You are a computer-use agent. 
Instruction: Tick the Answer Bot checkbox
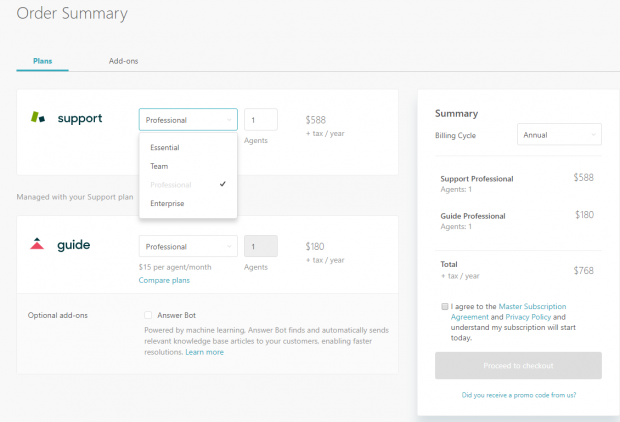148,315
